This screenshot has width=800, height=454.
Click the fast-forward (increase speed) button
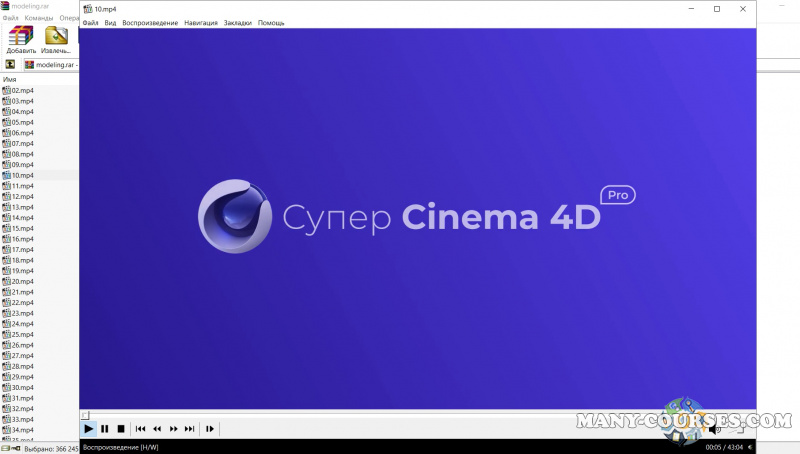click(x=173, y=428)
